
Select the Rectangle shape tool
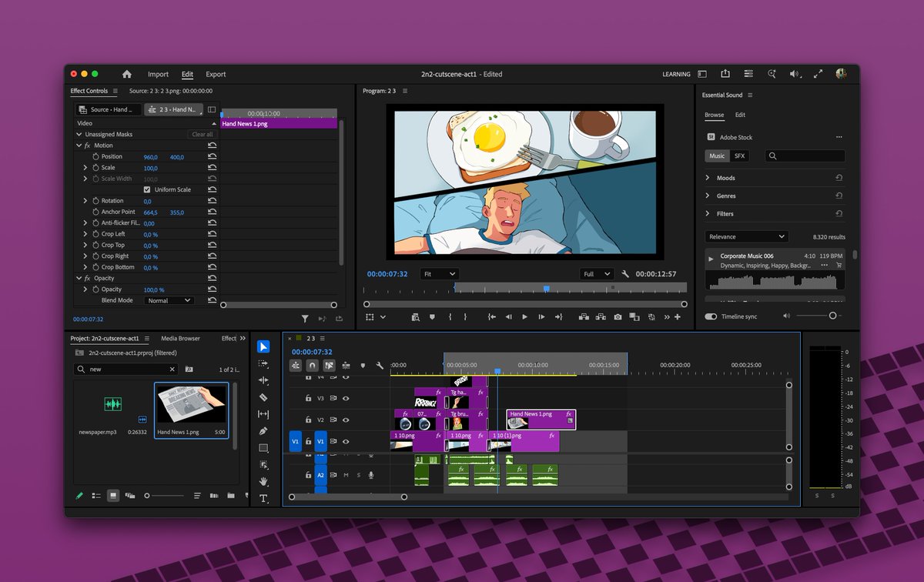pos(263,448)
